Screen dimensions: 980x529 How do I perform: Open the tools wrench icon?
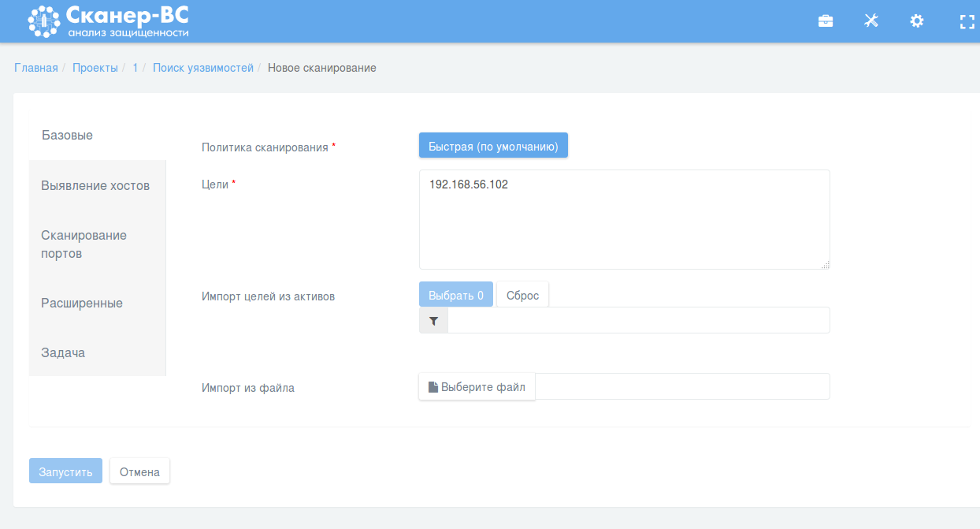click(870, 21)
